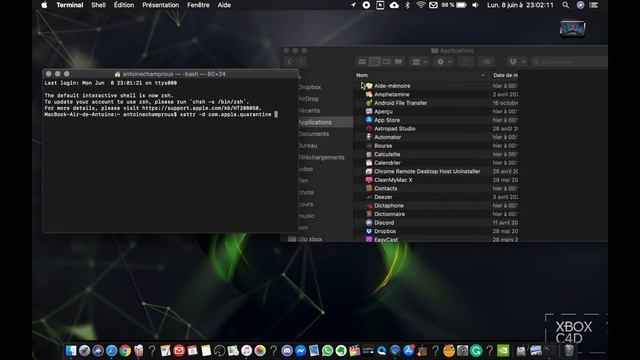Select Documents in Finder sidebar

[313, 134]
